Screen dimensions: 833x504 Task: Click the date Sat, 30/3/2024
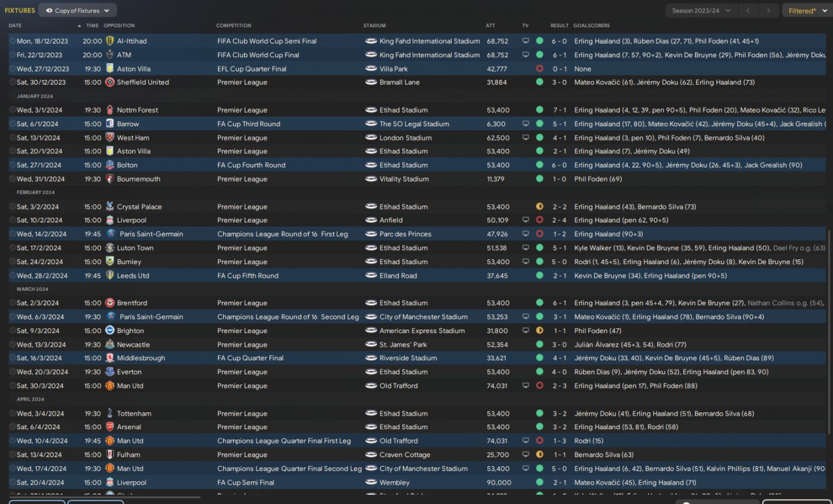coord(40,386)
